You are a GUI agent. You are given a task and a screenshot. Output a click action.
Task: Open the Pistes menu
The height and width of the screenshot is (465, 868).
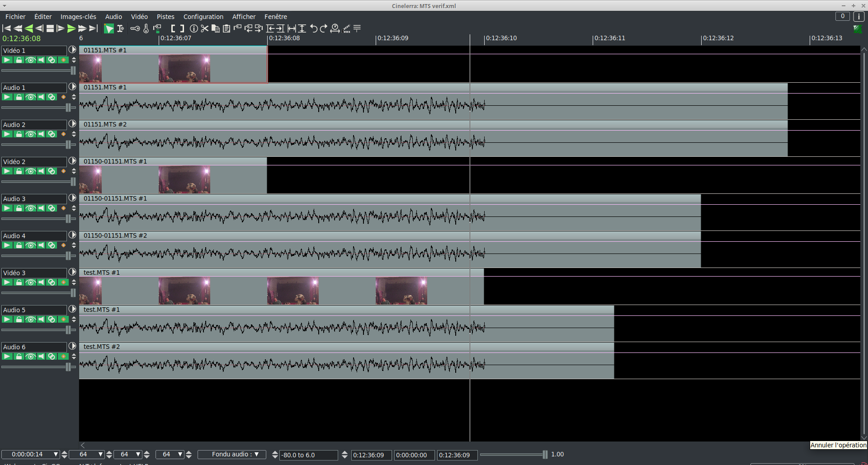coord(165,17)
